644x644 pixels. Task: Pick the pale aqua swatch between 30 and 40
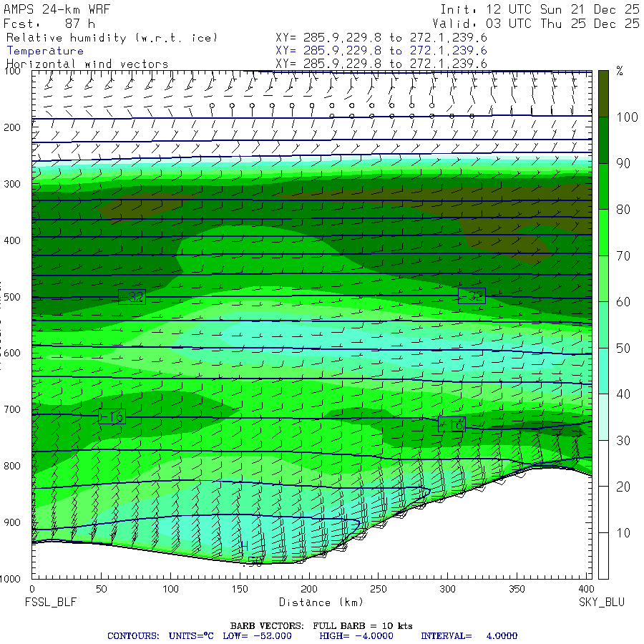(603, 417)
